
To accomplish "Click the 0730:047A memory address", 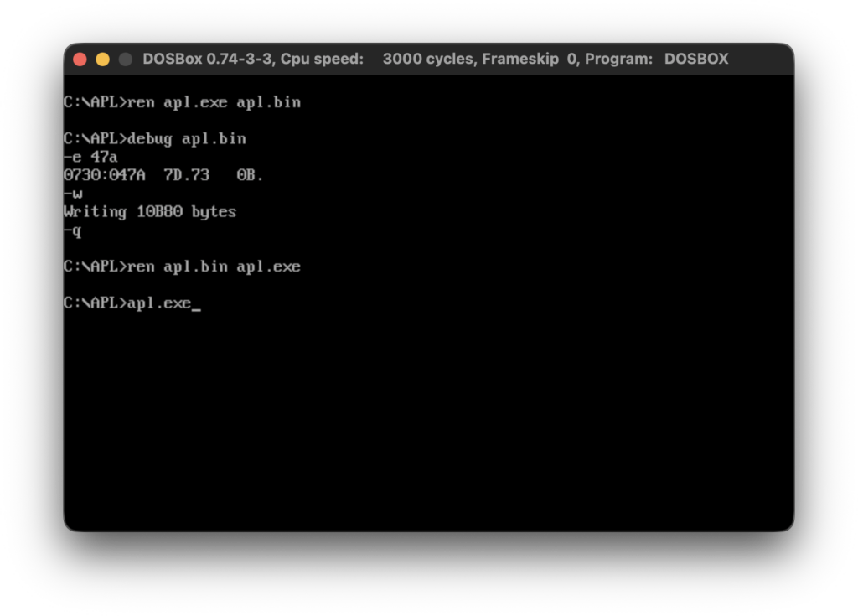I will (x=104, y=175).
